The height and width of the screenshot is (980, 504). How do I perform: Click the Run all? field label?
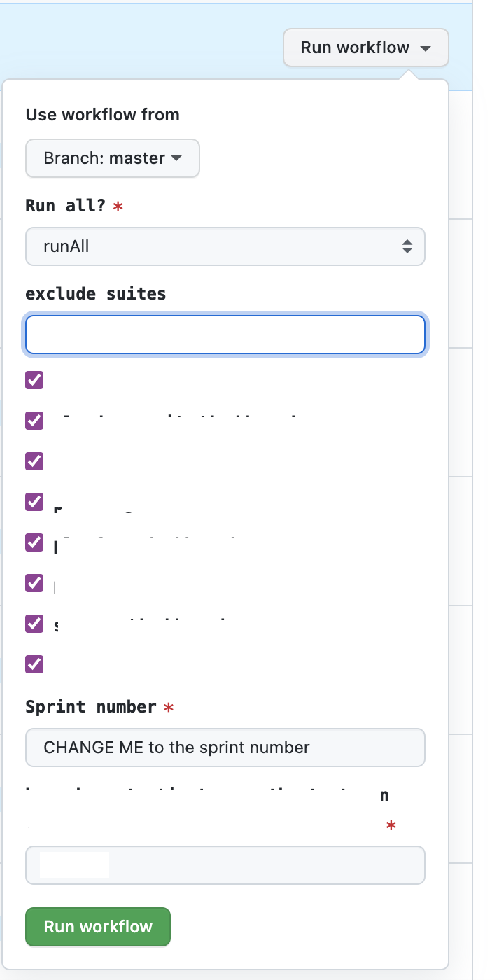point(65,206)
